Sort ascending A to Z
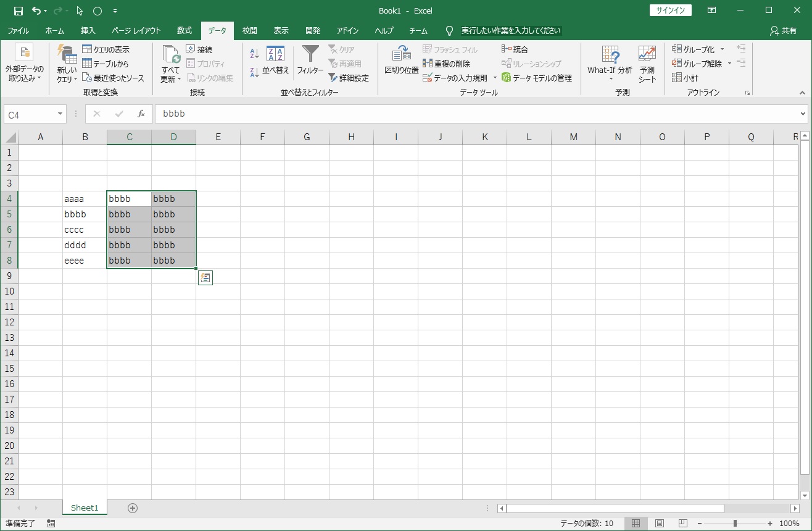Screen dimensions: 812x531 click(254, 54)
